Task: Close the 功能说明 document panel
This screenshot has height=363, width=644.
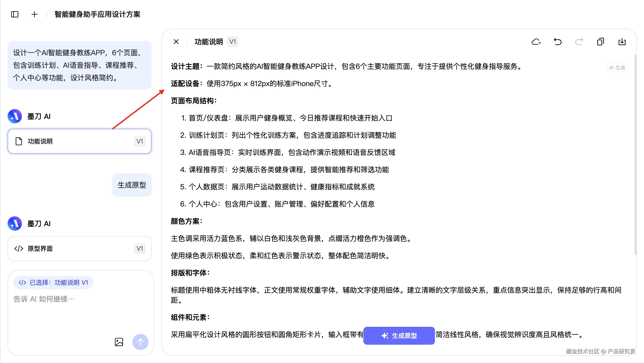Action: click(x=176, y=42)
